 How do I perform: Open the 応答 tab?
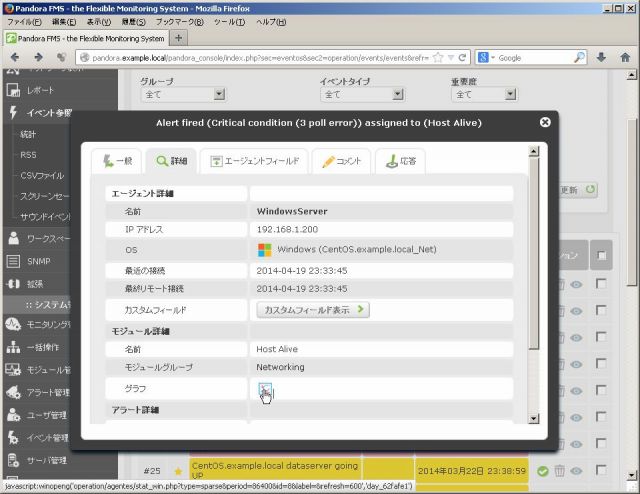tap(400, 161)
